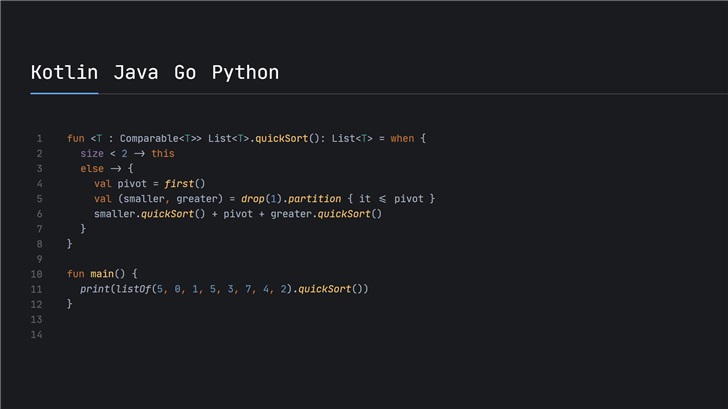Place cursor on the main function name
The width and height of the screenshot is (728, 409).
tap(104, 274)
